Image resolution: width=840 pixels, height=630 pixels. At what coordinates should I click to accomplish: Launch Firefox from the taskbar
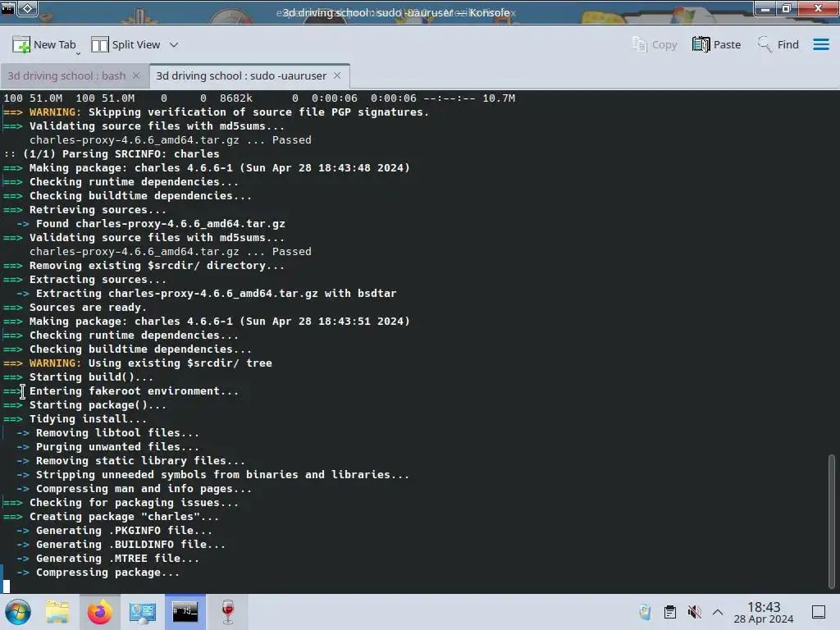click(99, 612)
